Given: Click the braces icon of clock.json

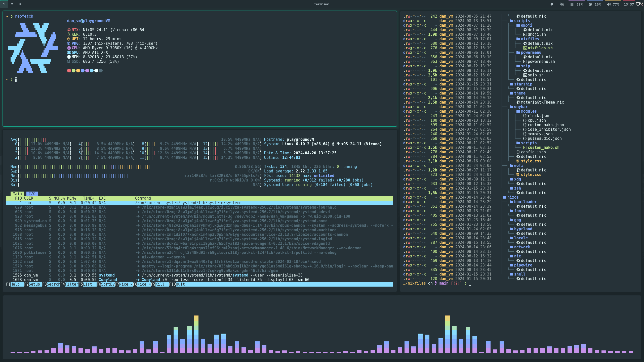Looking at the screenshot, I should [x=525, y=116].
